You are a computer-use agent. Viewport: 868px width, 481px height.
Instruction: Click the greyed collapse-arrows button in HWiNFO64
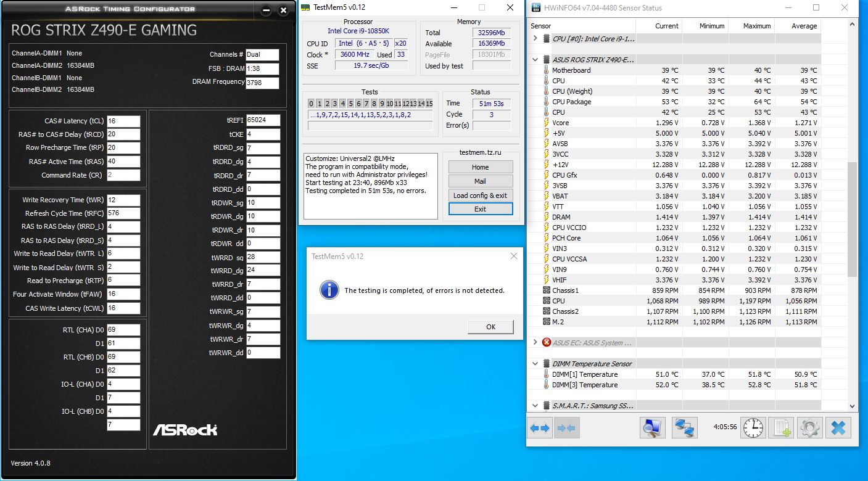[x=566, y=427]
